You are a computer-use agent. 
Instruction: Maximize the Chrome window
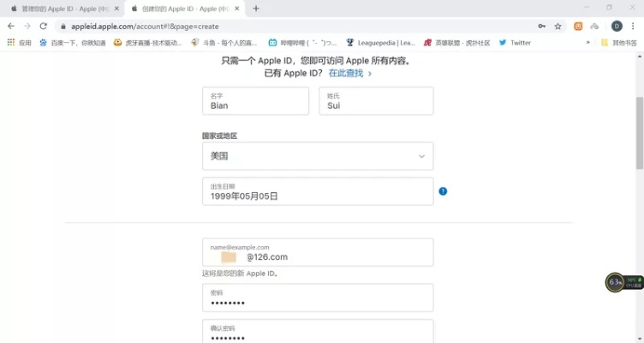609,8
